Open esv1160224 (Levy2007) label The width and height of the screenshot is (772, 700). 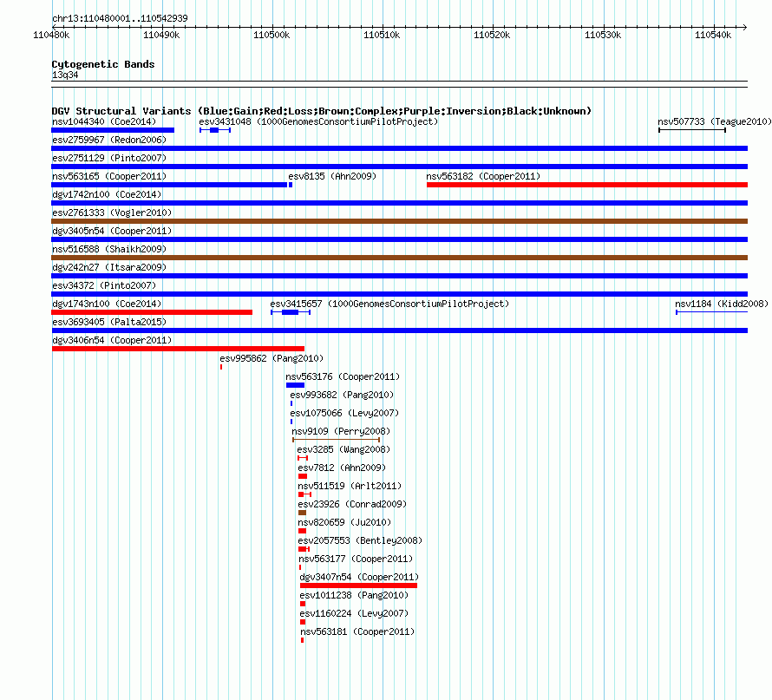click(x=354, y=613)
